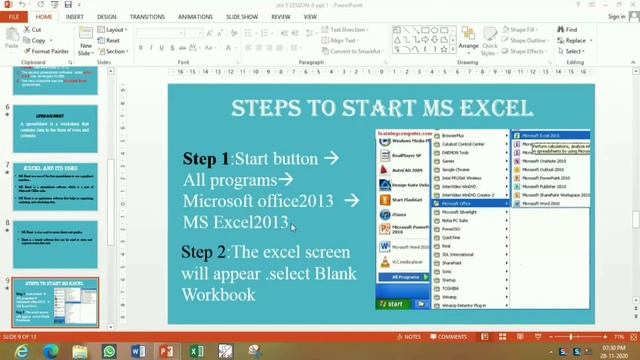Screen dimensions: 640x360
Task: Select slide 8 thumbnail
Action: pos(55,245)
